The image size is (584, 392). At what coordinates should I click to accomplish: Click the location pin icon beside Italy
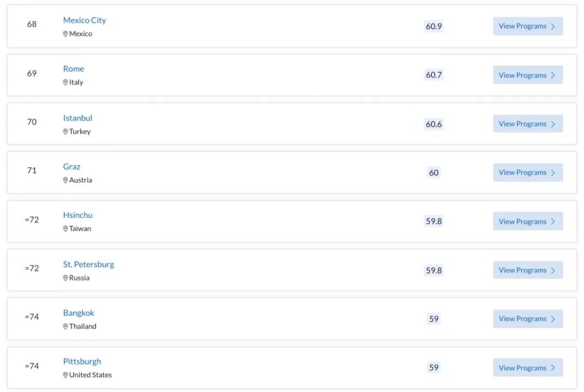coord(65,82)
